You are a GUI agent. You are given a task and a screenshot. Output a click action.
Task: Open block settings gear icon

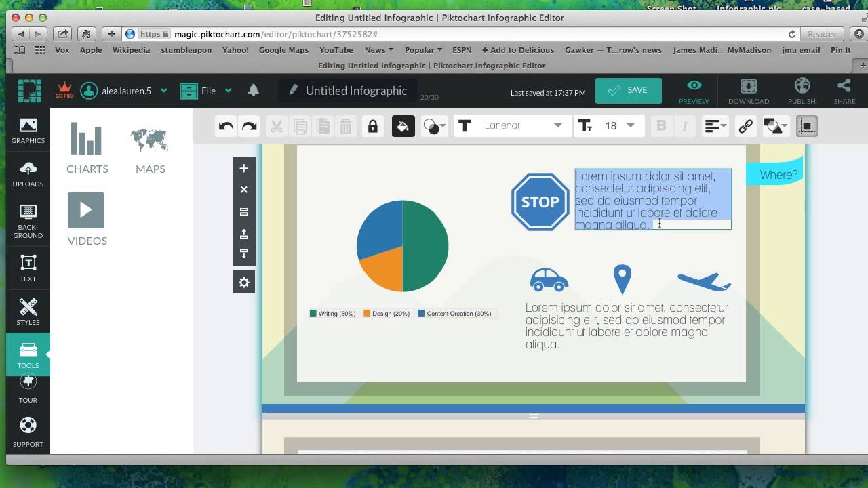[244, 283]
